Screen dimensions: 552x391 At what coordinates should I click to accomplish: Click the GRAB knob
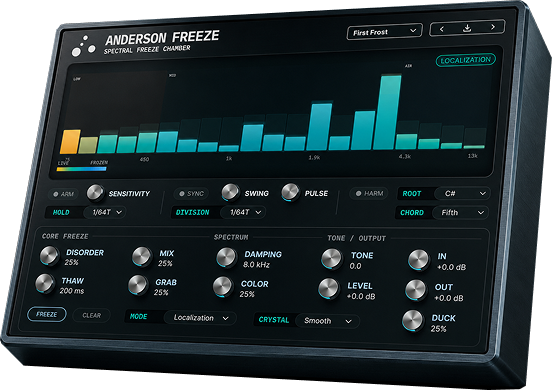(x=138, y=285)
